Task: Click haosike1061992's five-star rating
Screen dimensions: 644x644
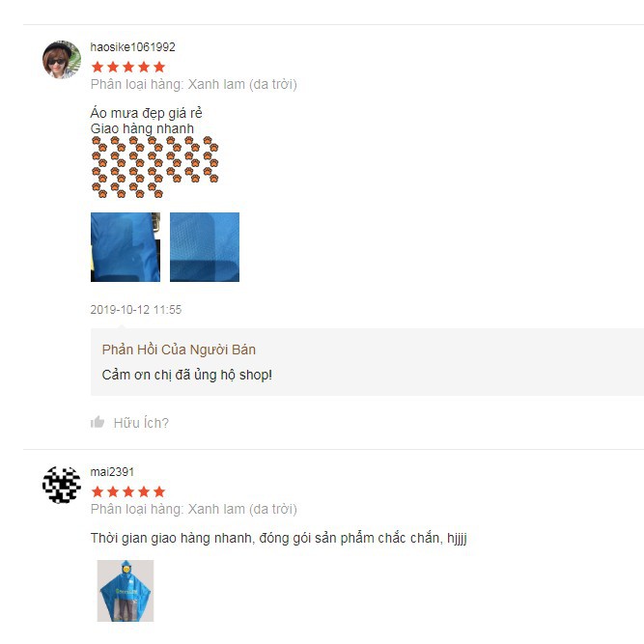Action: (128, 67)
